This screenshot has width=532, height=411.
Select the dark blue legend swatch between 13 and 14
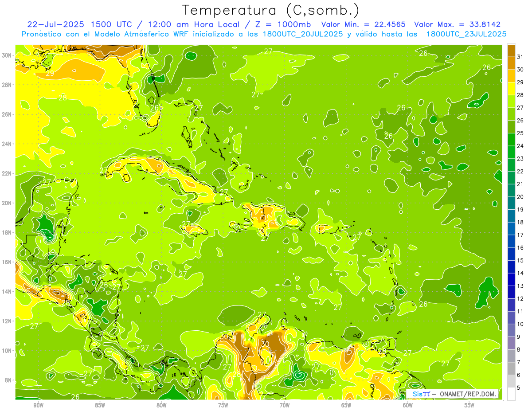click(x=511, y=280)
